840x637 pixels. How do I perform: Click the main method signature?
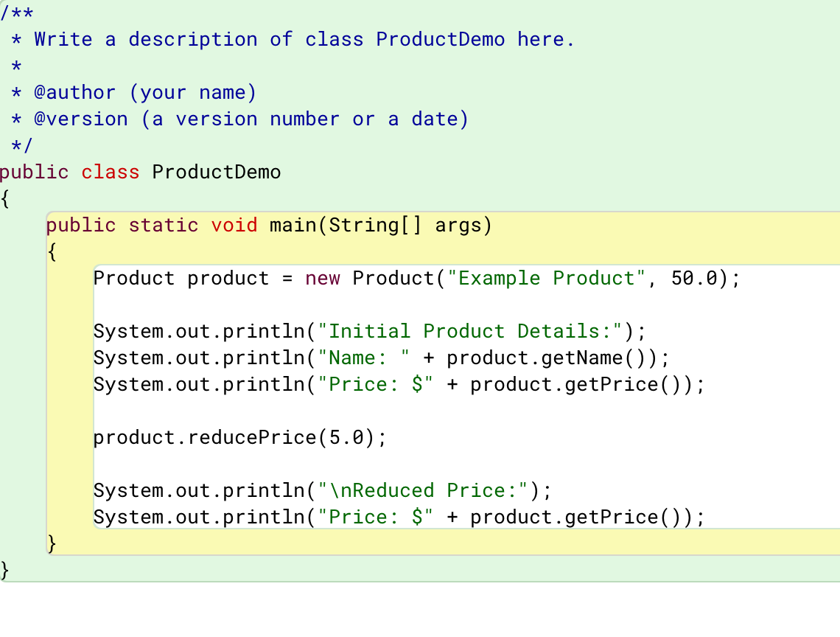(269, 225)
